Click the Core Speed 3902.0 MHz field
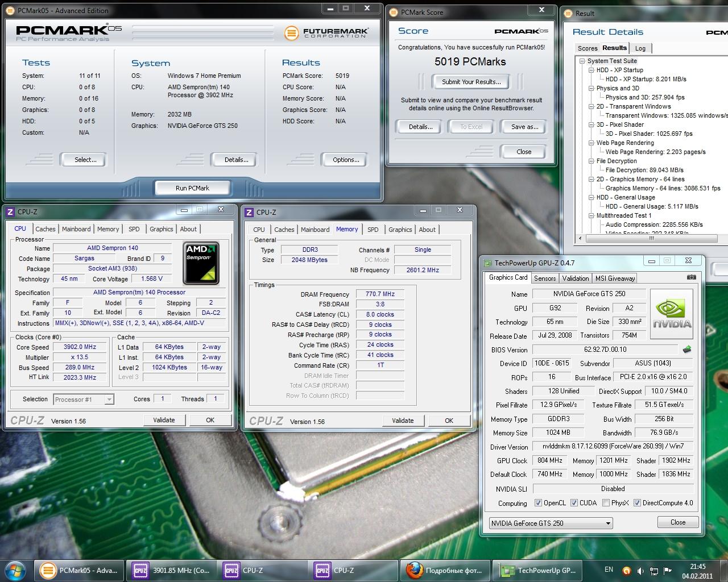Viewport: 728px width, 582px height. point(80,347)
